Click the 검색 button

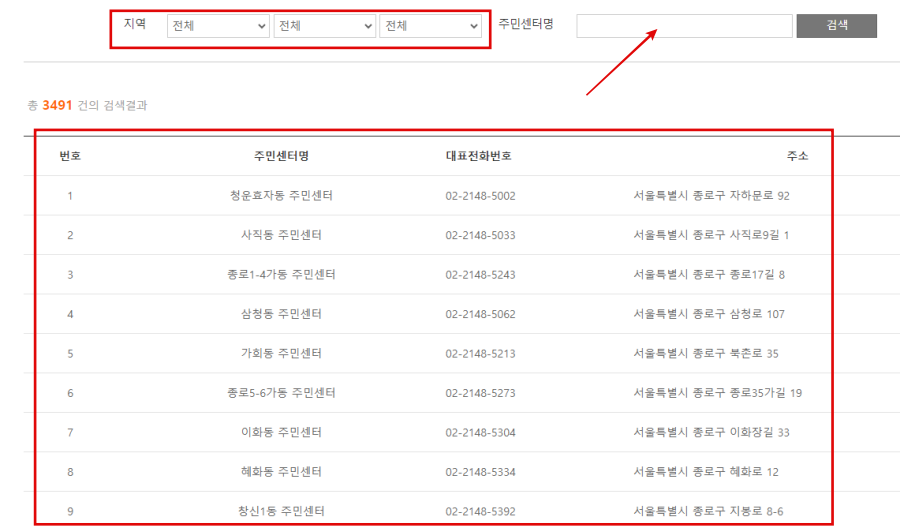(836, 26)
